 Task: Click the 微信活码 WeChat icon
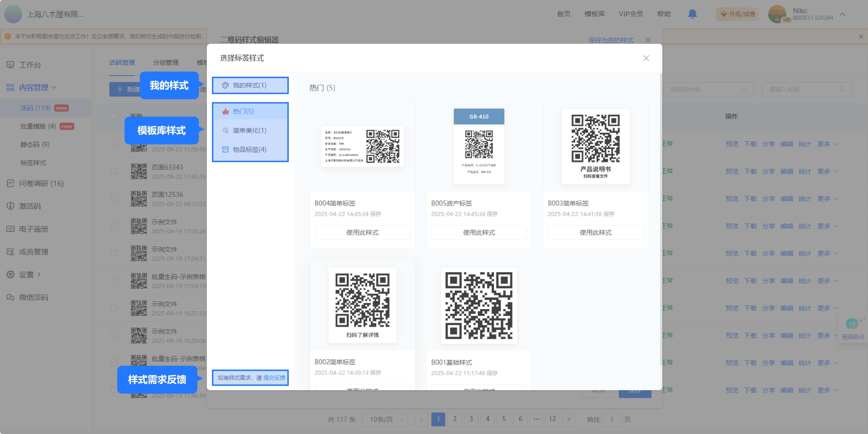(10, 297)
